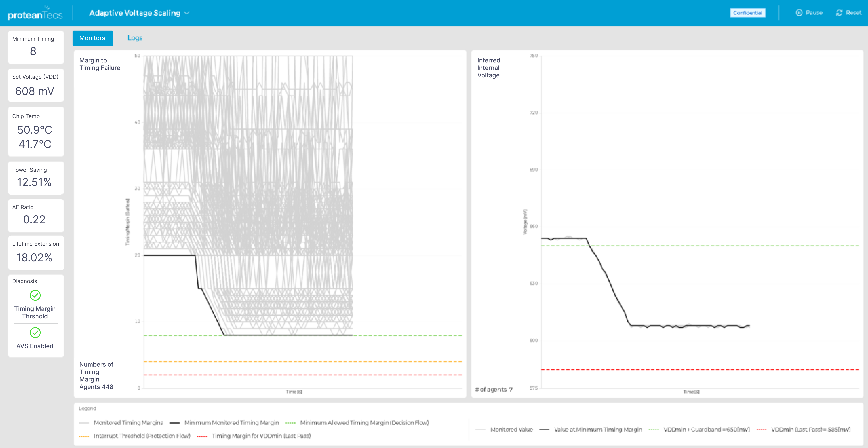This screenshot has height=448, width=868.
Task: Click the AF Ratio value 0.22
Action: point(34,220)
